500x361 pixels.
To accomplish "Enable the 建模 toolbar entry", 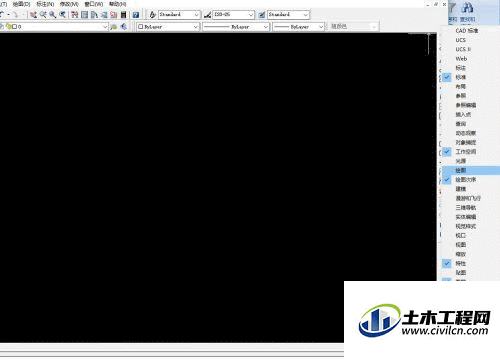I will [471, 189].
